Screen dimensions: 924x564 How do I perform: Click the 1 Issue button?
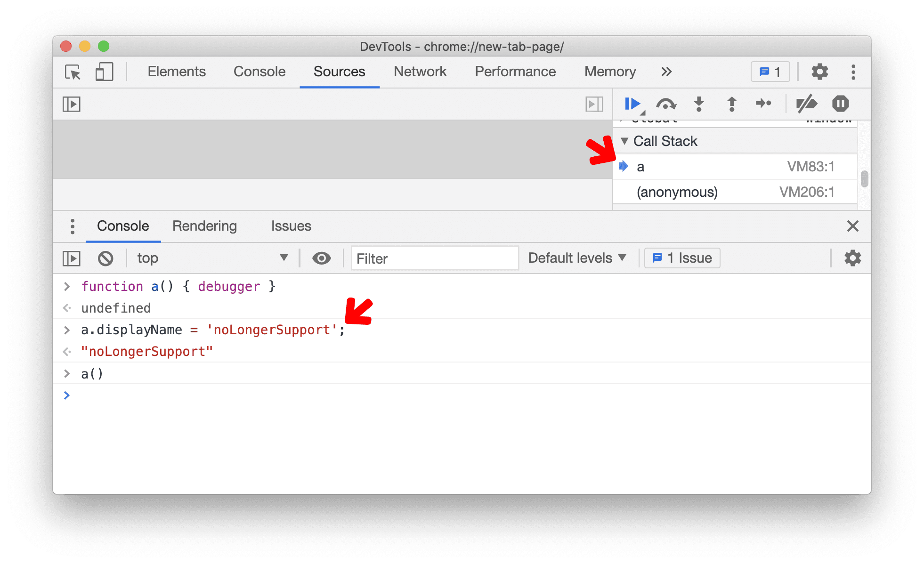coord(680,257)
